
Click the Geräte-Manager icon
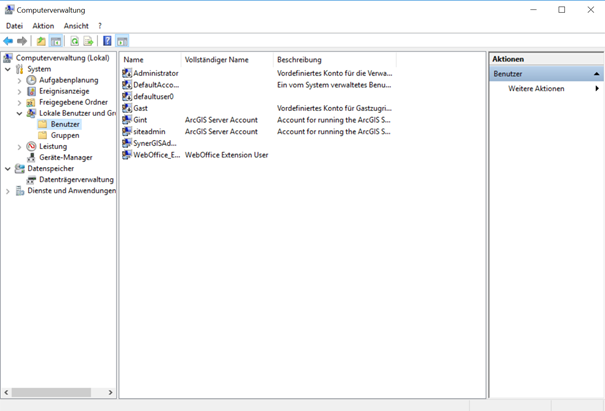31,157
